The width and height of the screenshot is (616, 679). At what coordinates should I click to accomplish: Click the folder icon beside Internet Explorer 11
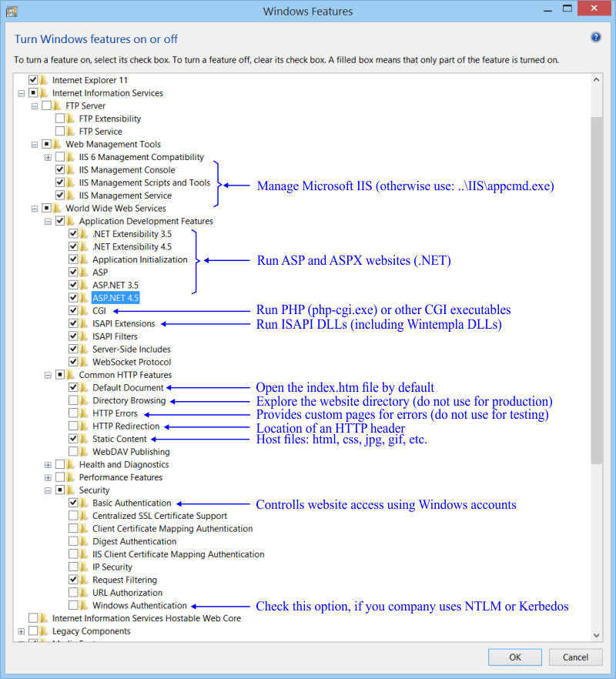click(x=44, y=80)
